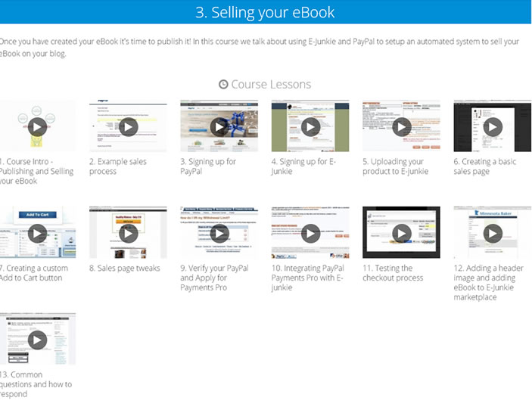This screenshot has height=413, width=532.
Task: Play Testing the checkout process video
Action: [x=402, y=233]
